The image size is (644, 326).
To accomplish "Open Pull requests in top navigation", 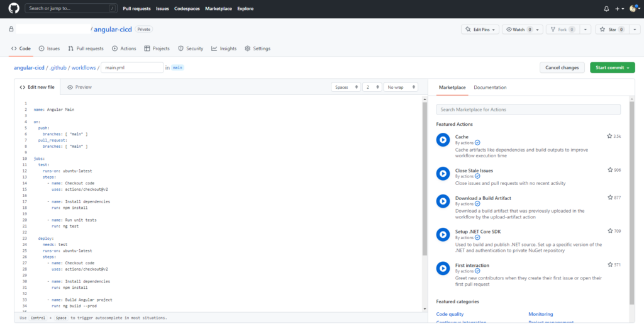I will point(136,9).
